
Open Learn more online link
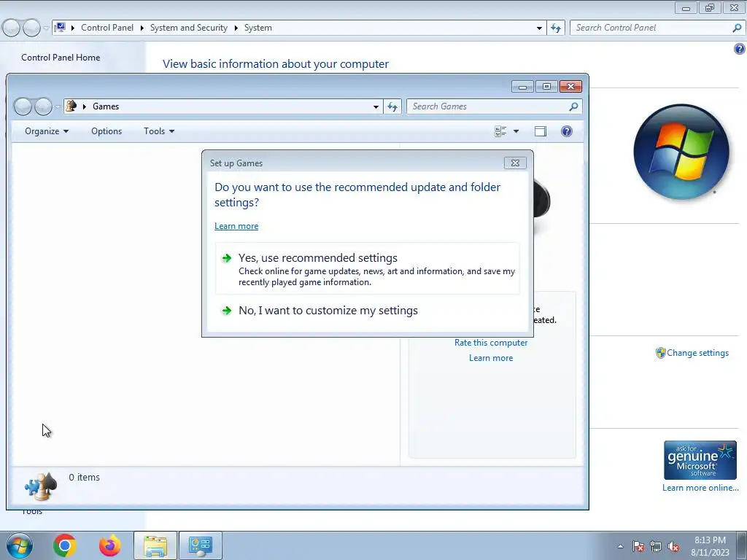point(700,488)
